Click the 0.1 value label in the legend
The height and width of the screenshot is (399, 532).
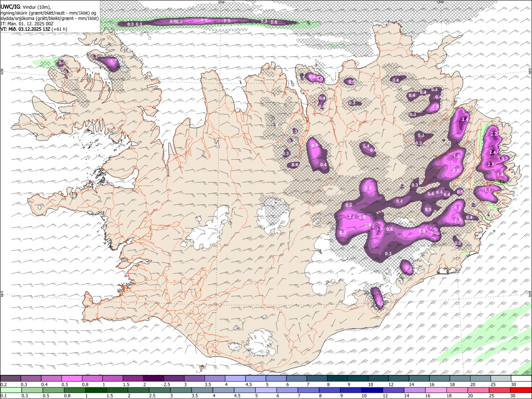(4, 396)
